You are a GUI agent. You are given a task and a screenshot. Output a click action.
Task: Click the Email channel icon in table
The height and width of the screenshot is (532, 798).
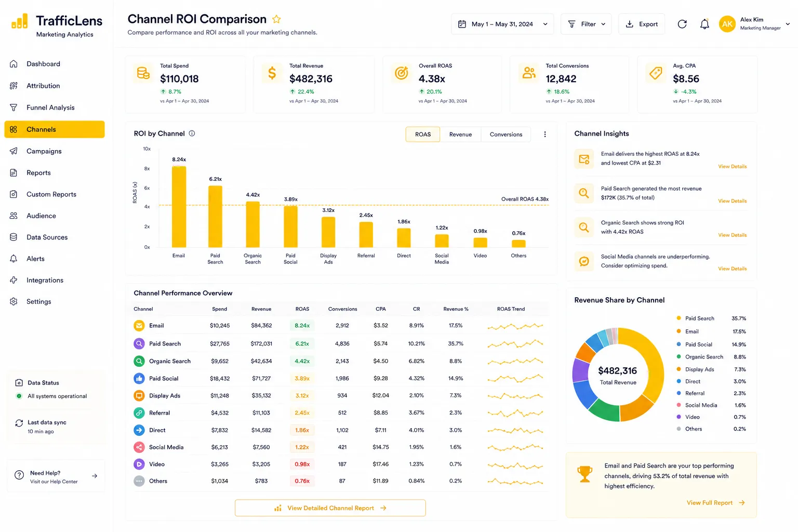pos(139,326)
